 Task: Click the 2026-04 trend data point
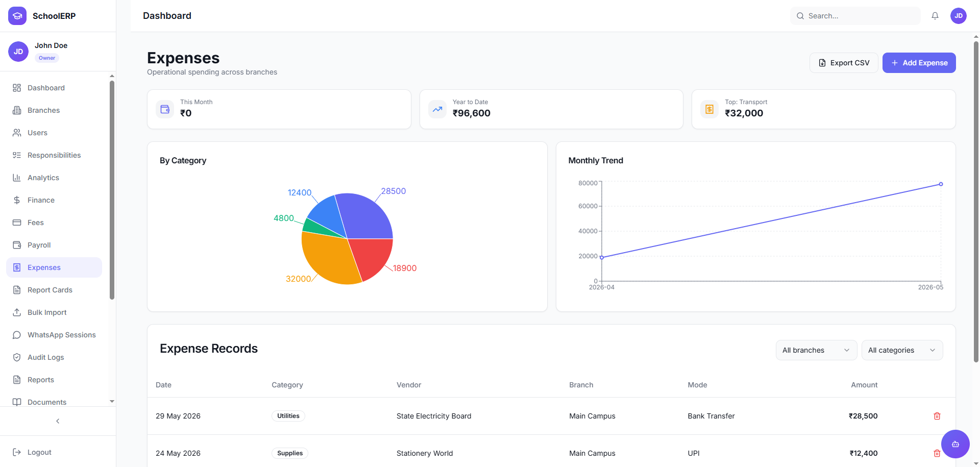coord(602,257)
